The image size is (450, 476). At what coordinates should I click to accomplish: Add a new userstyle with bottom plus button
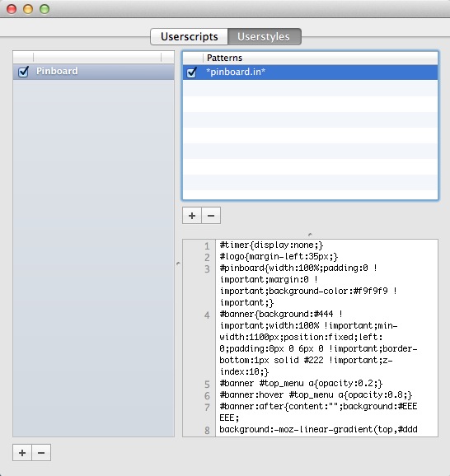[x=22, y=453]
